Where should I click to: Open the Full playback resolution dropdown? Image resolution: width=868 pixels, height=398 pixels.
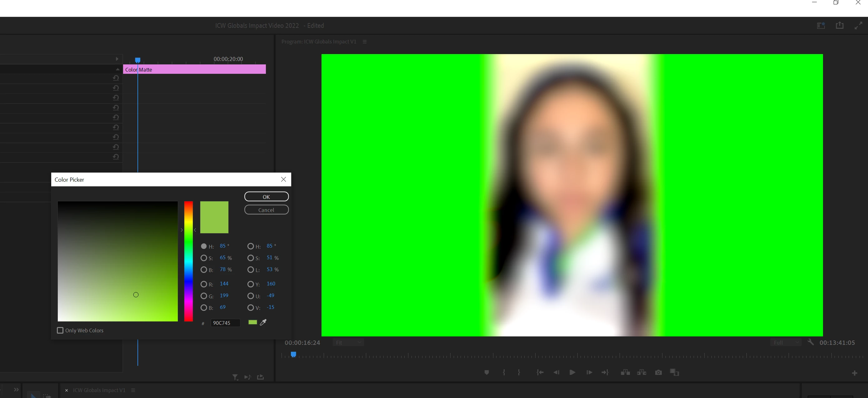(x=786, y=343)
